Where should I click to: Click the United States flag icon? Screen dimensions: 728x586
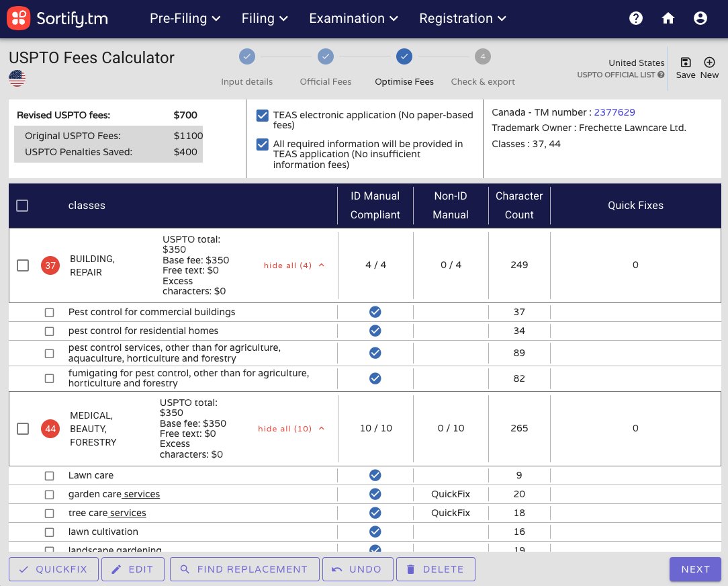(17, 78)
